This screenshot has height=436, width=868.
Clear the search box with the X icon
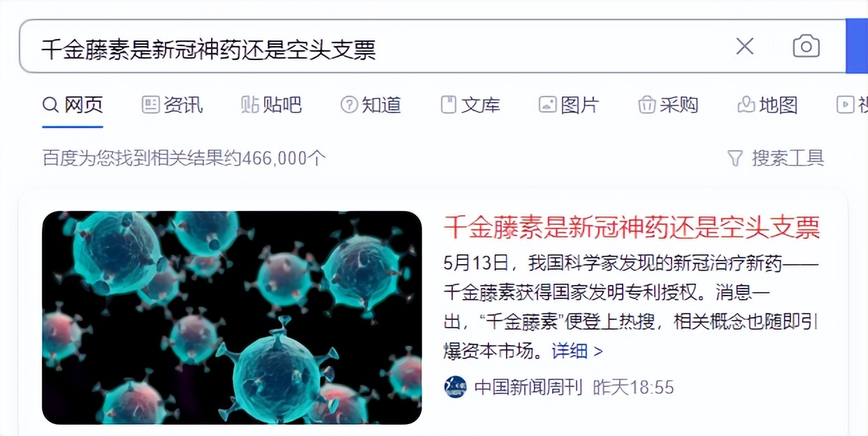(745, 47)
